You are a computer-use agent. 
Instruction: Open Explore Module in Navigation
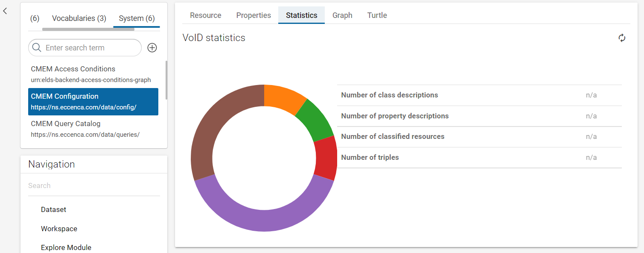[x=66, y=247]
